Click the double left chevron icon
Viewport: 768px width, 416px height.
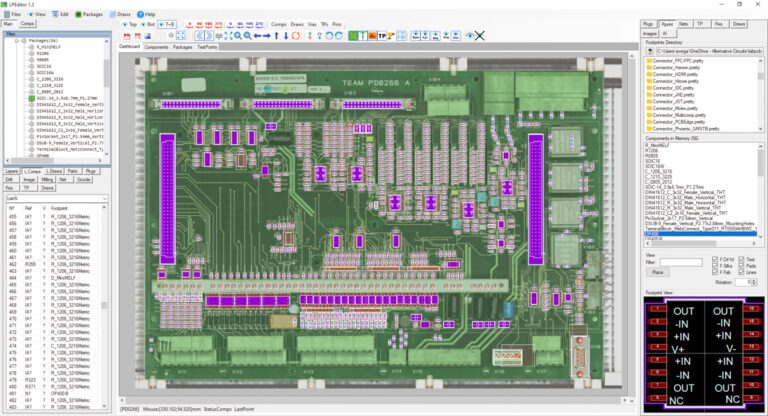199,36
